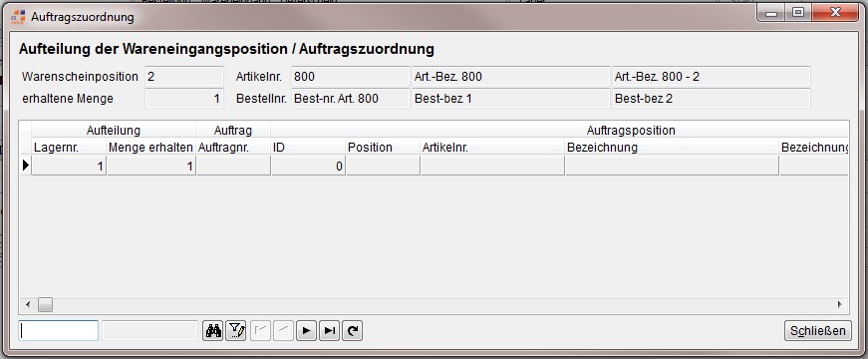
Task: Go to previous record navigation button
Action: pos(283,331)
